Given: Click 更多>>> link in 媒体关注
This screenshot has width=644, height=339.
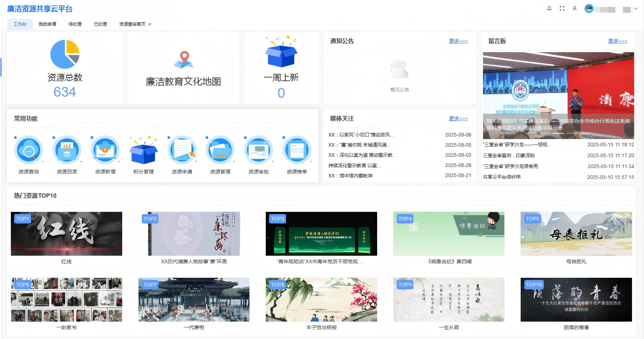Looking at the screenshot, I should 458,118.
